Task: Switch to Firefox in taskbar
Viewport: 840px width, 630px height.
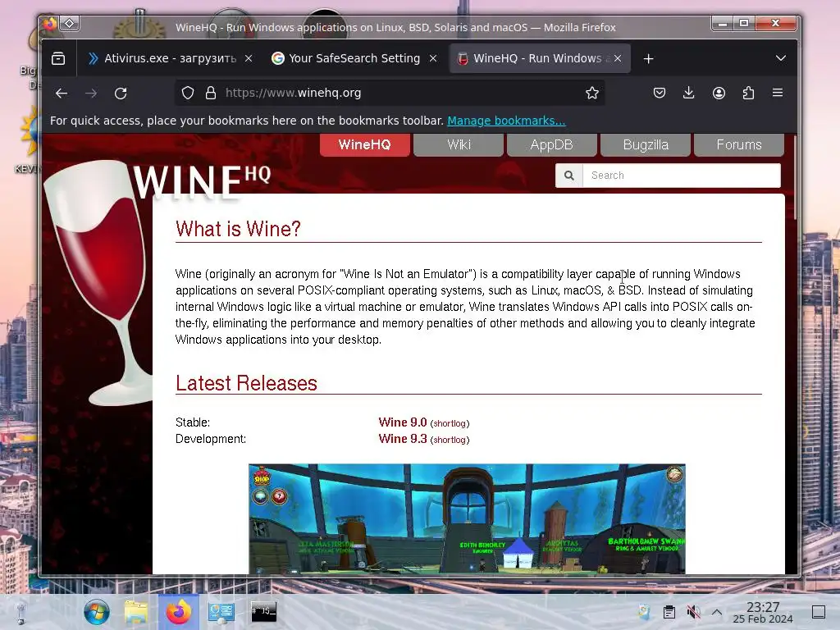Action: [178, 612]
